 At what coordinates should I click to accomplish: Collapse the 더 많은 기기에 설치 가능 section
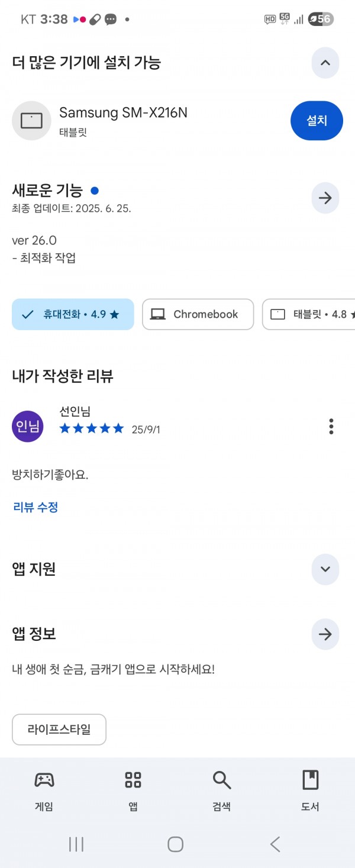coord(325,63)
